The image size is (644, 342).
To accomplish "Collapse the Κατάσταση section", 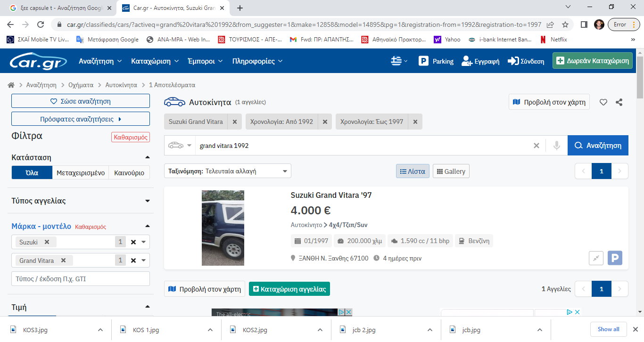I will pos(148,157).
